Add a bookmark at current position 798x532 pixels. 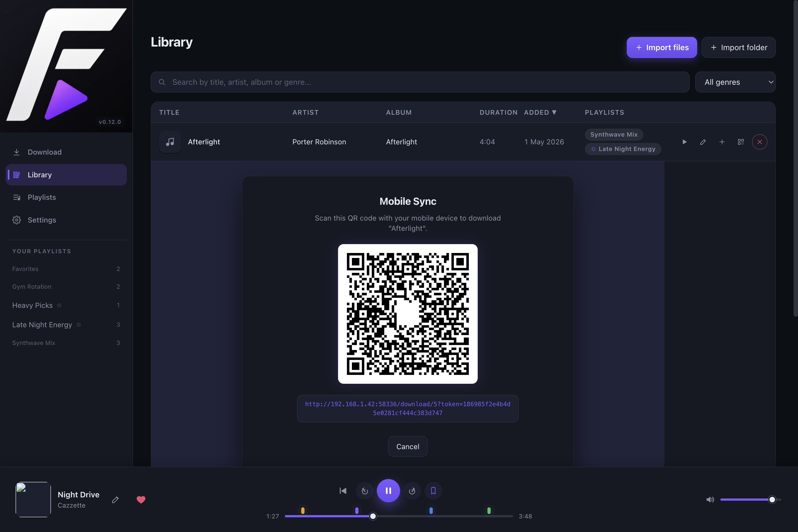[433, 491]
